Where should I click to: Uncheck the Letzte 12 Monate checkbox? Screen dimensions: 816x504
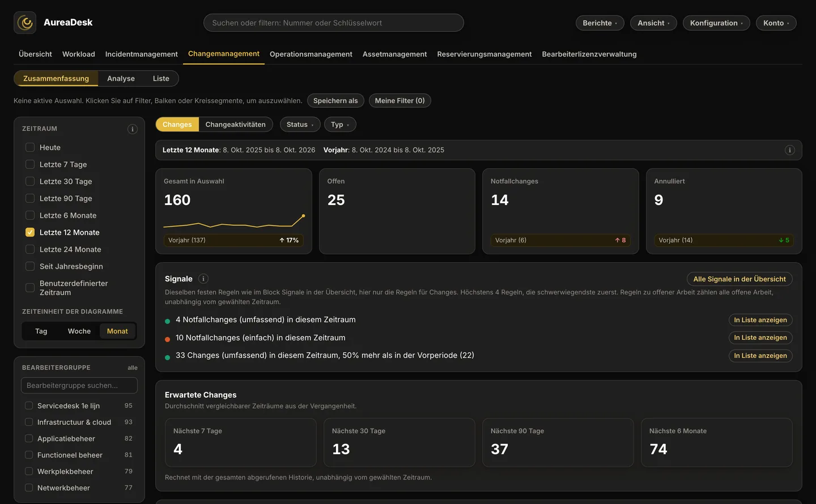30,232
